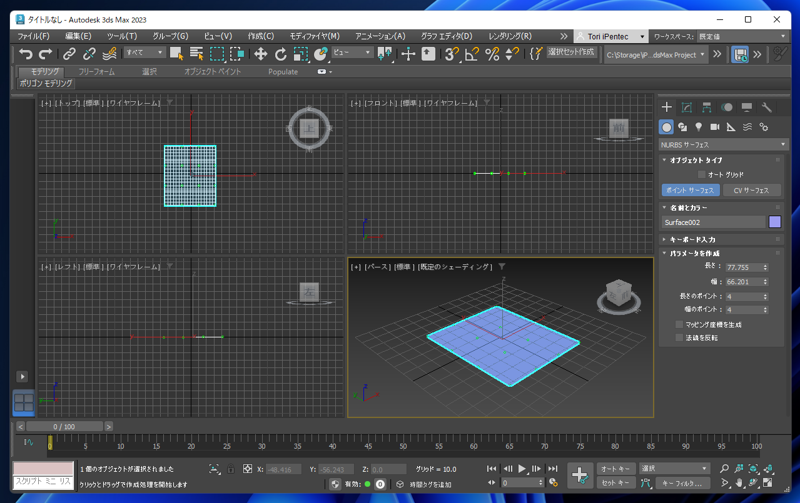Open Select by Name list icon
The height and width of the screenshot is (503, 800).
[196, 54]
